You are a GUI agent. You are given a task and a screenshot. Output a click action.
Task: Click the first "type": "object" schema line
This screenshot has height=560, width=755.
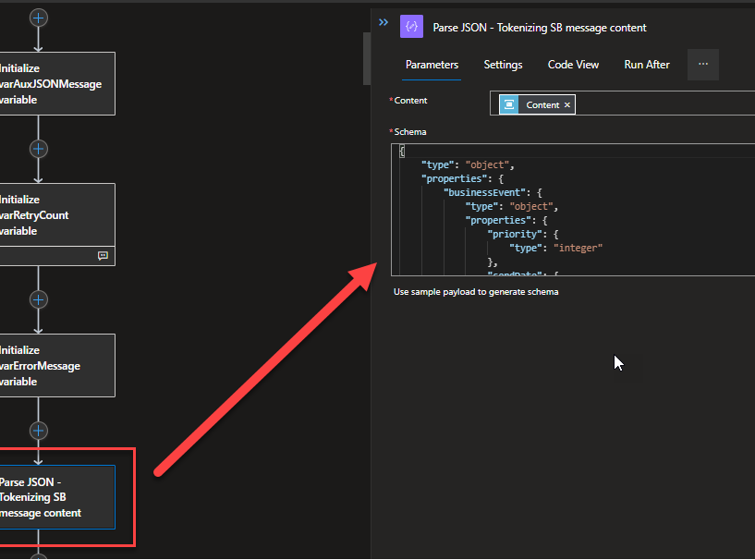468,164
